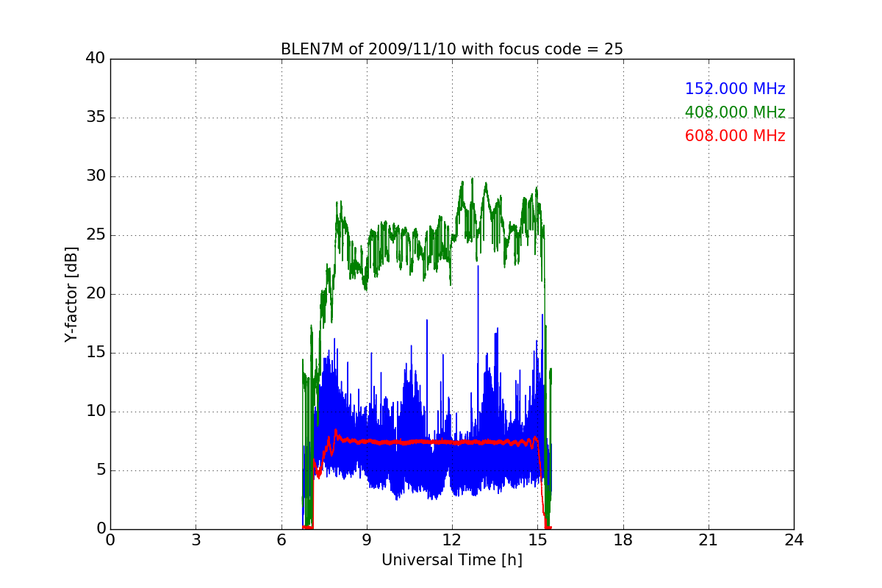Click the green curve peak near 30 dB
Viewport: 882px width, 588px height.
[x=472, y=179]
